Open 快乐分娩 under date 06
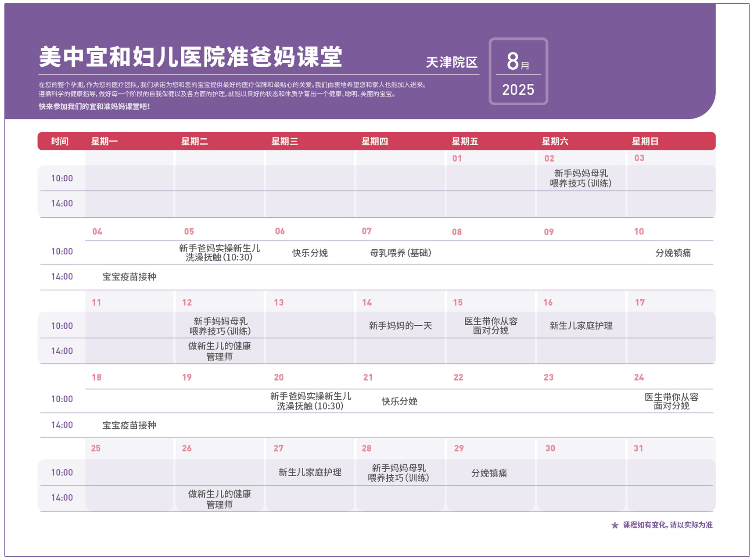 (x=310, y=253)
